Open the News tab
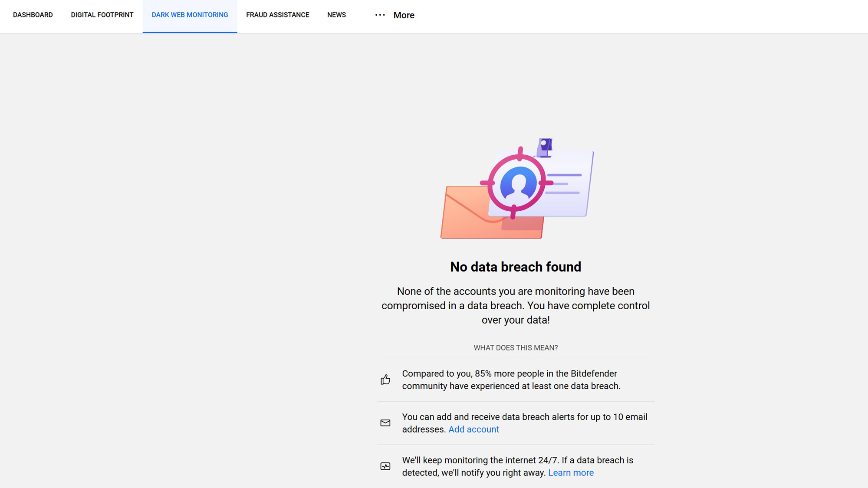Screen dimensions: 868x488 (x=336, y=15)
